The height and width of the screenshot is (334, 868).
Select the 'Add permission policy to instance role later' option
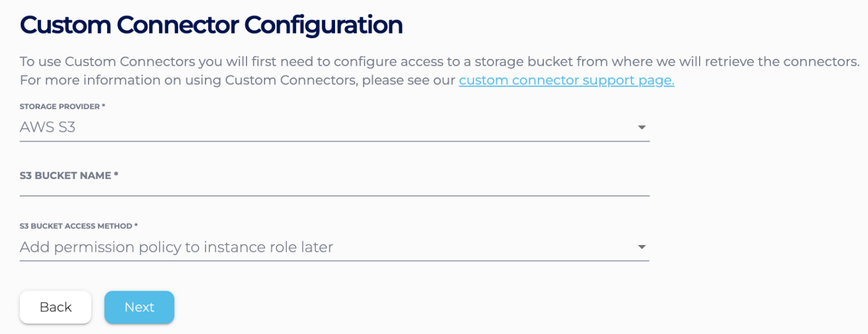tap(176, 247)
